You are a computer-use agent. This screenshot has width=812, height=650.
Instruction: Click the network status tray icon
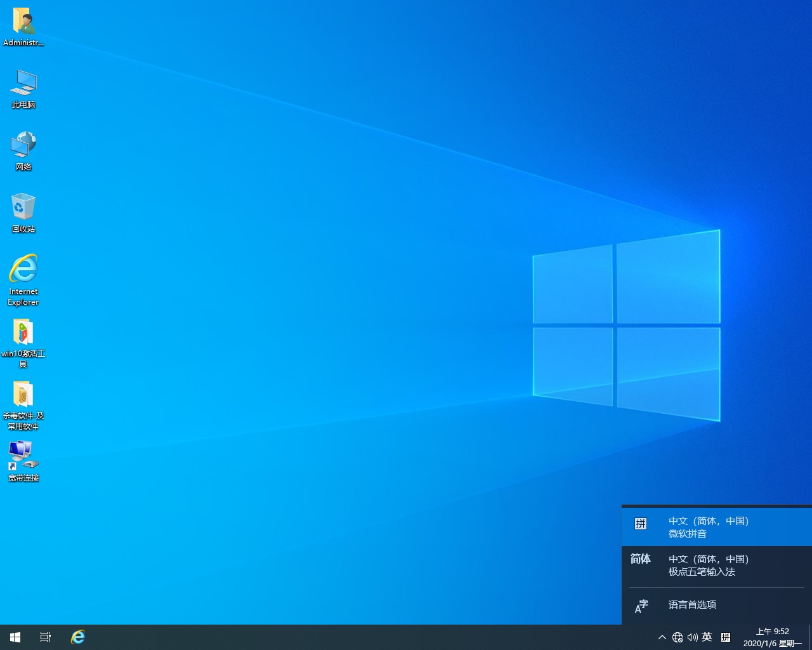click(x=678, y=637)
